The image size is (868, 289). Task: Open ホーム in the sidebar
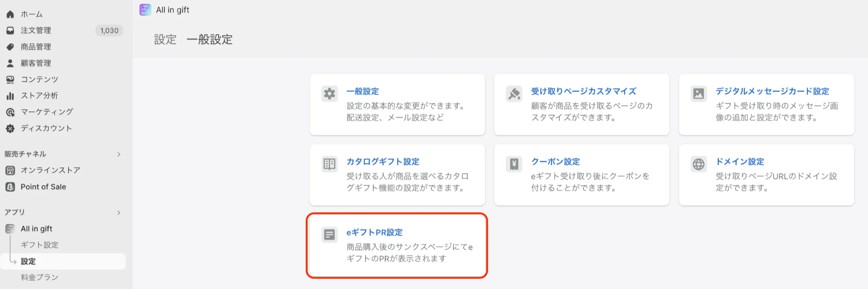coord(32,14)
